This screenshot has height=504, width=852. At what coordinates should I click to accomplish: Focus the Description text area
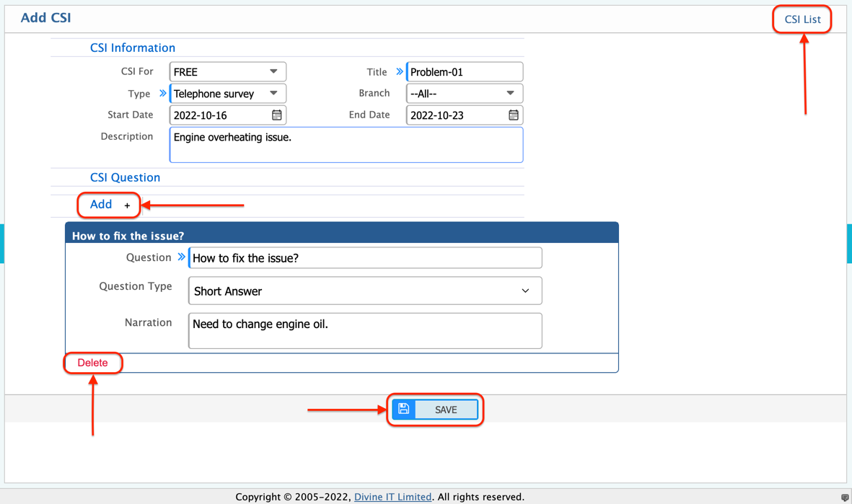pos(346,144)
